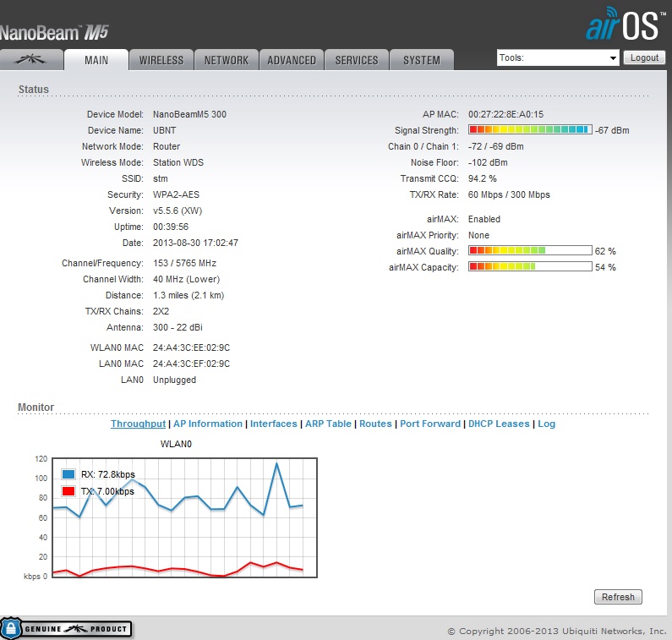Click the airMAX Priority value None
The image size is (672, 640).
point(478,235)
